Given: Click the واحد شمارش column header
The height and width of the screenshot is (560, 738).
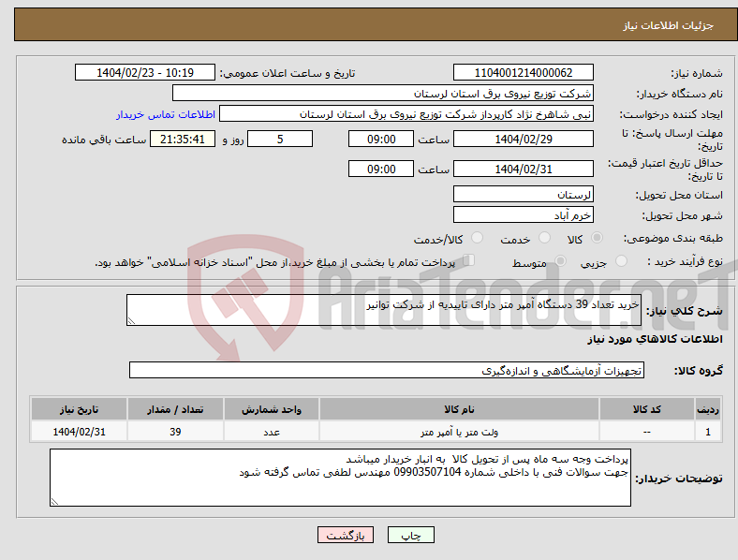Looking at the screenshot, I should pos(272,409).
